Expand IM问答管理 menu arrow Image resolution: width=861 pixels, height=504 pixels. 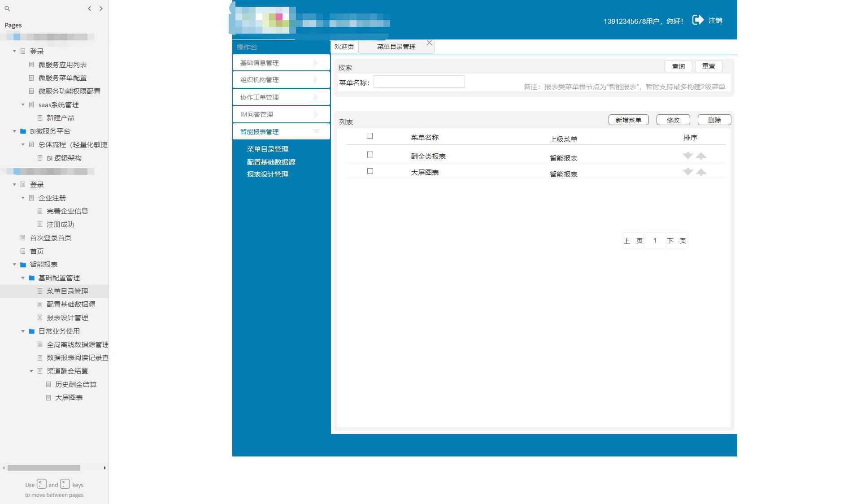(316, 114)
